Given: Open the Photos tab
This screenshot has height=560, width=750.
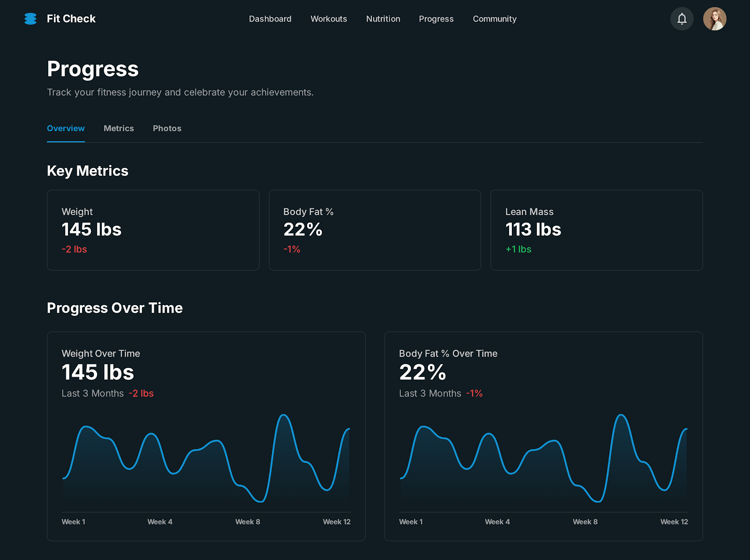Looking at the screenshot, I should tap(167, 128).
